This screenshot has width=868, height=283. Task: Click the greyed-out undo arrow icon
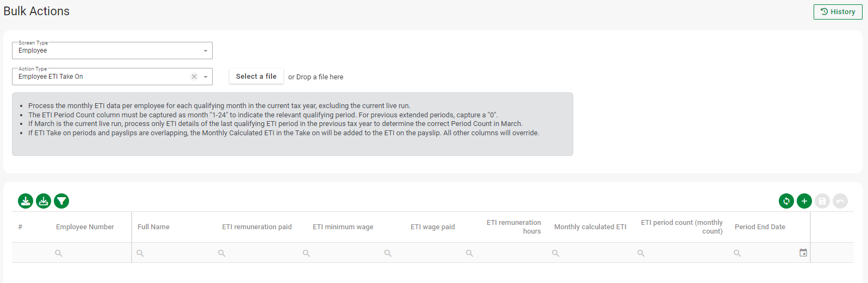(x=840, y=201)
